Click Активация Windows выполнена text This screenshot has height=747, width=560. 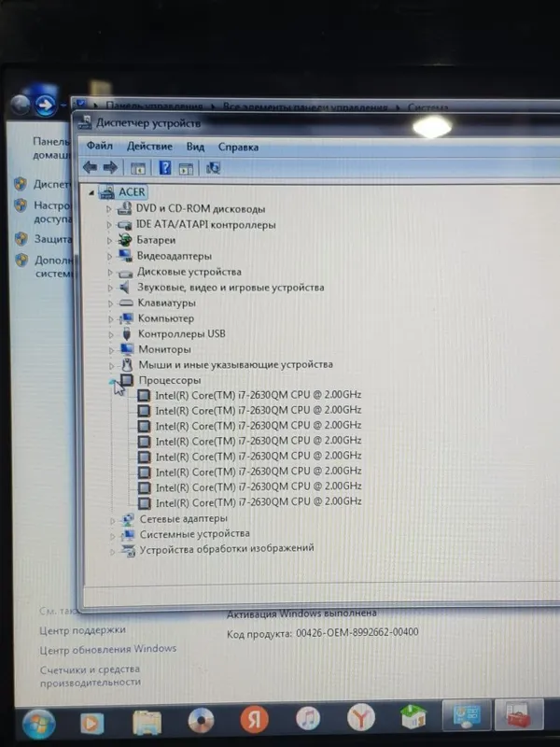tap(301, 613)
